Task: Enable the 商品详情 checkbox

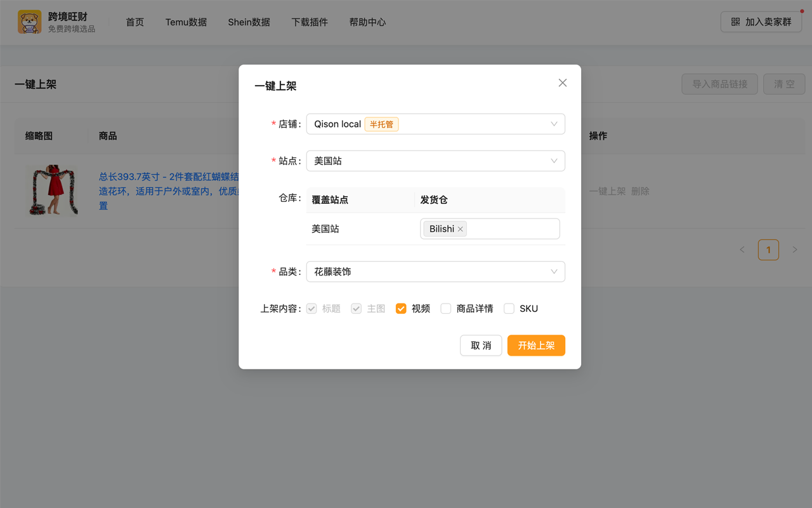Action: coord(445,308)
